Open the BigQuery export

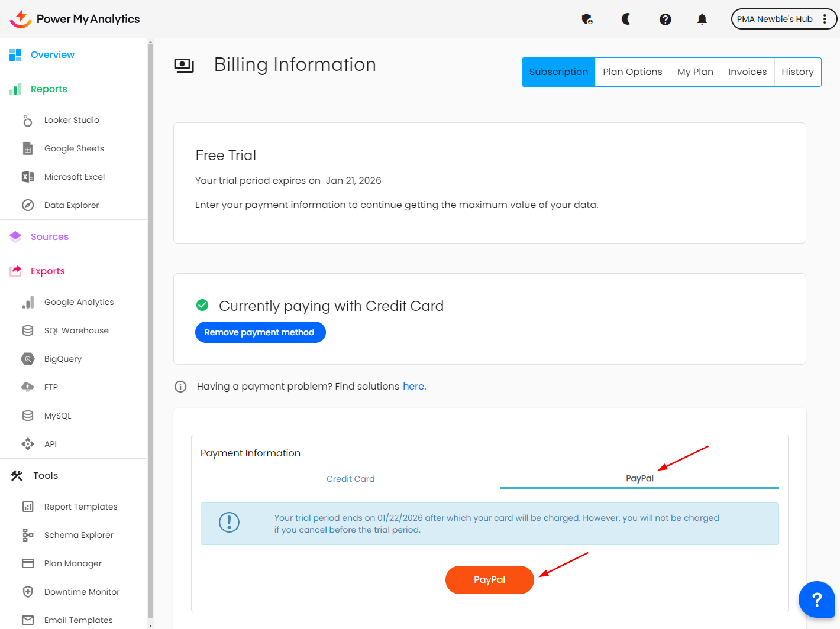point(63,359)
